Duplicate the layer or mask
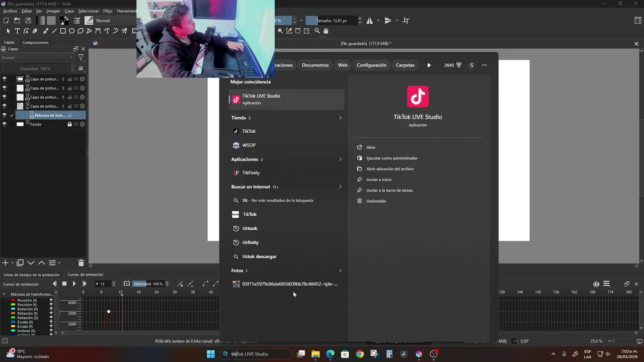 [20, 263]
